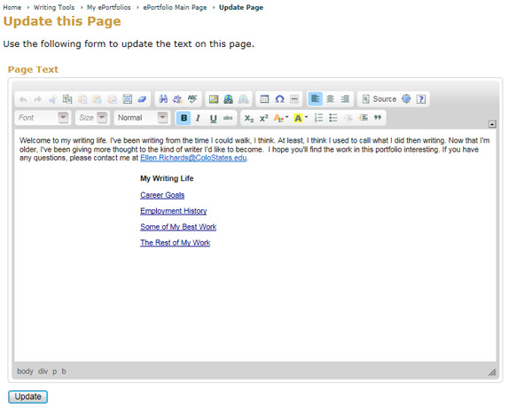The width and height of the screenshot is (532, 407).
Task: Apply subscript formatting
Action: click(x=249, y=118)
